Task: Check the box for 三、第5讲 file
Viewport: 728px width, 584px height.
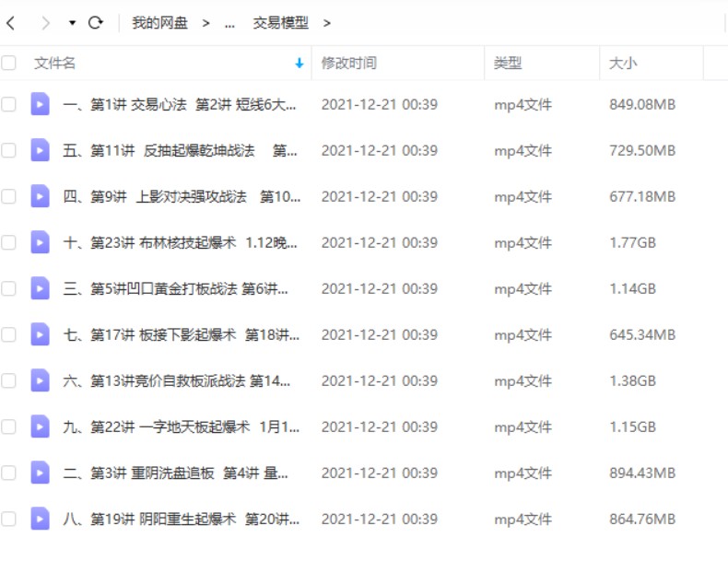Action: [8, 288]
